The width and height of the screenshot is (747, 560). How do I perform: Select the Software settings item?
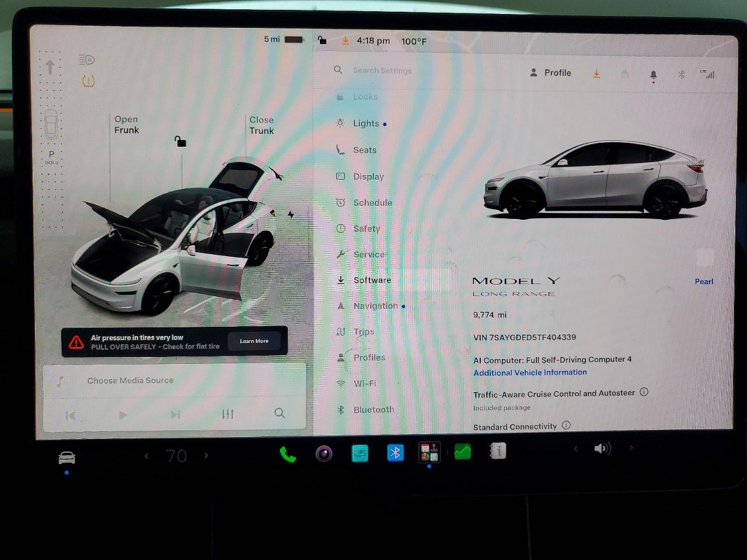pos(372,280)
